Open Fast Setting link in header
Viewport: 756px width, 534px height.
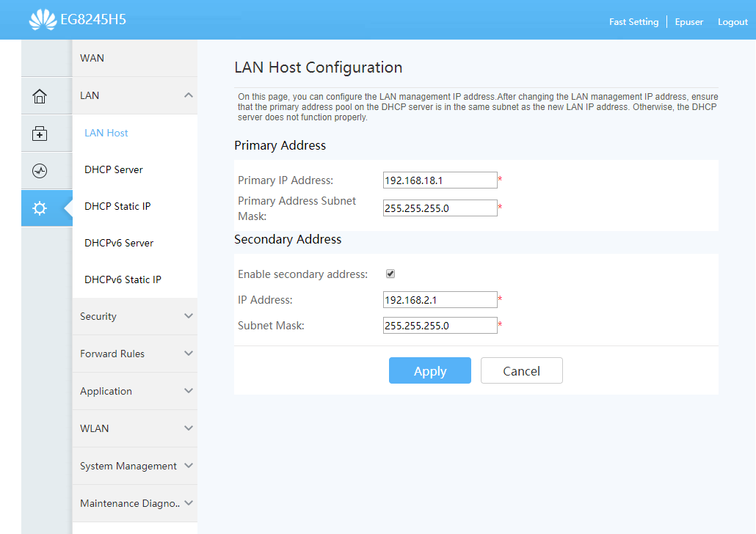(633, 22)
